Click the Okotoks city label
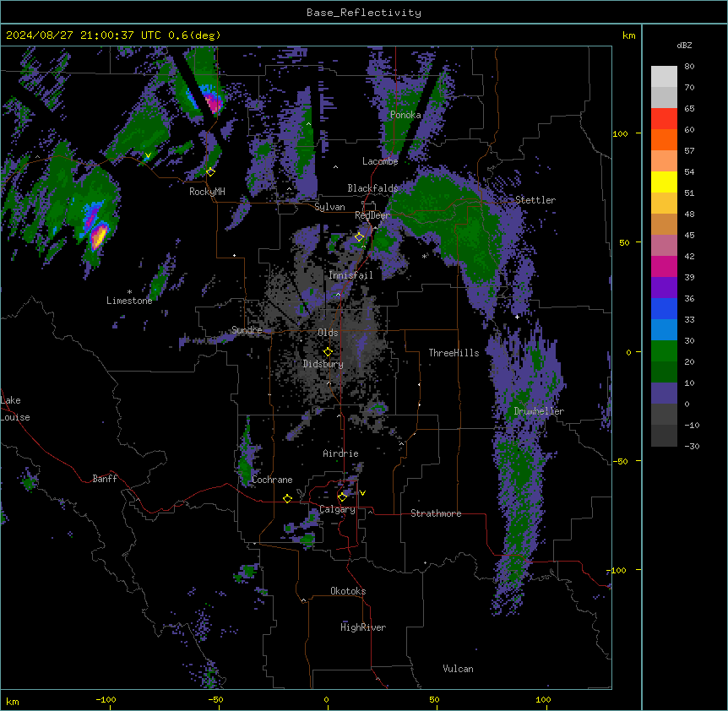 [x=348, y=591]
